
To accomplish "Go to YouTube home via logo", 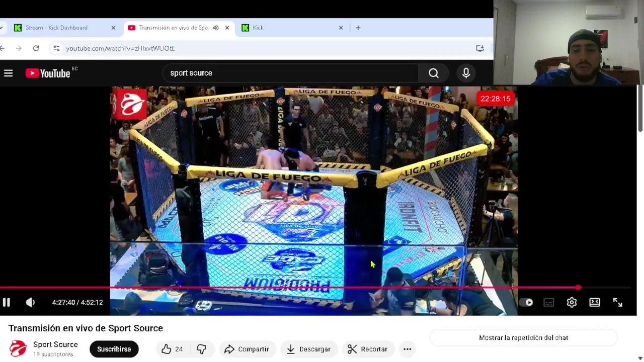I will tap(48, 73).
